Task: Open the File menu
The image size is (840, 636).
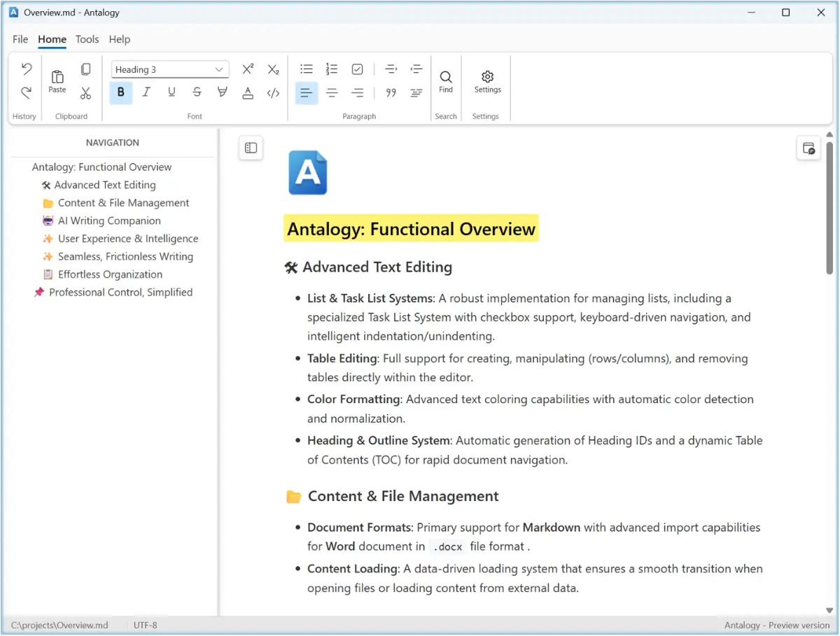Action: tap(20, 39)
